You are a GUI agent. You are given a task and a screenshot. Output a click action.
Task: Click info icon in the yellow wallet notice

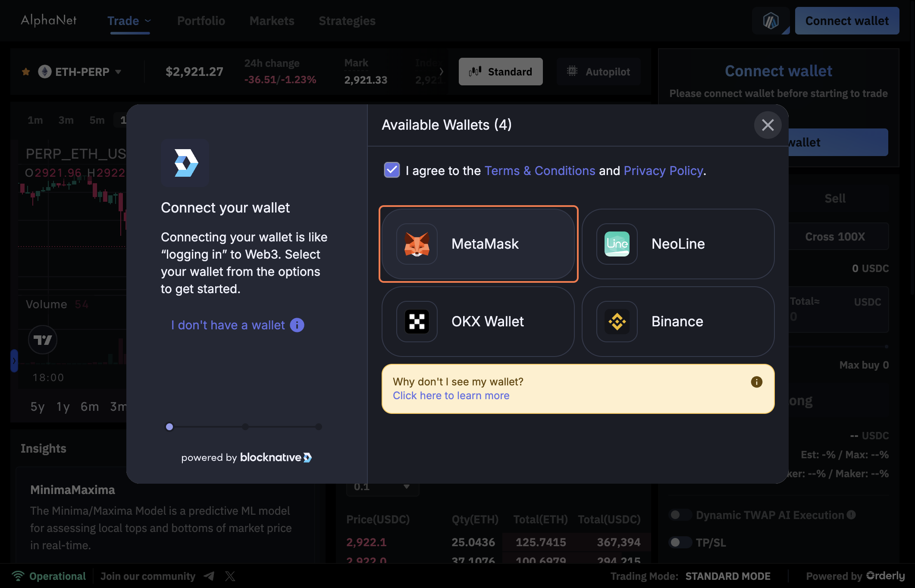pos(756,382)
